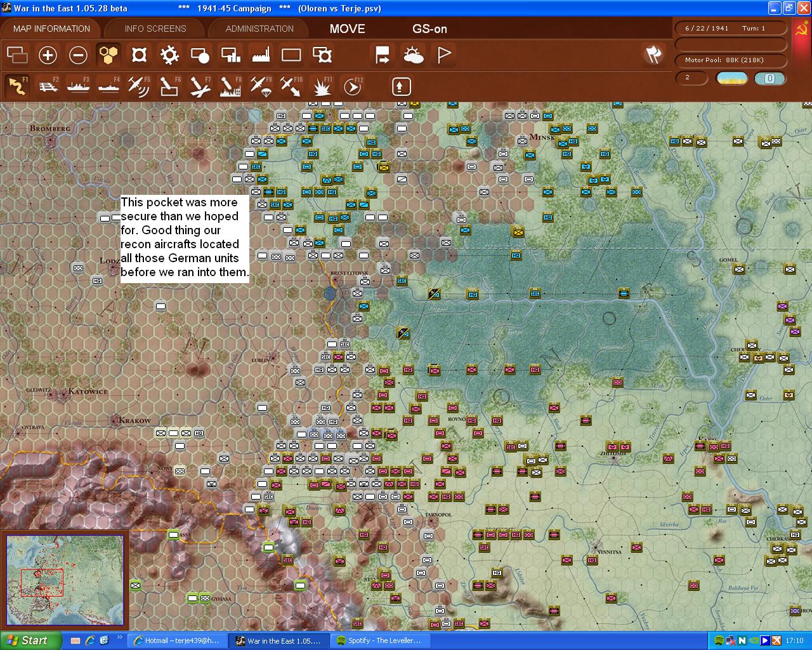Zoom out with the minus icon
The width and height of the screenshot is (812, 650).
click(78, 55)
